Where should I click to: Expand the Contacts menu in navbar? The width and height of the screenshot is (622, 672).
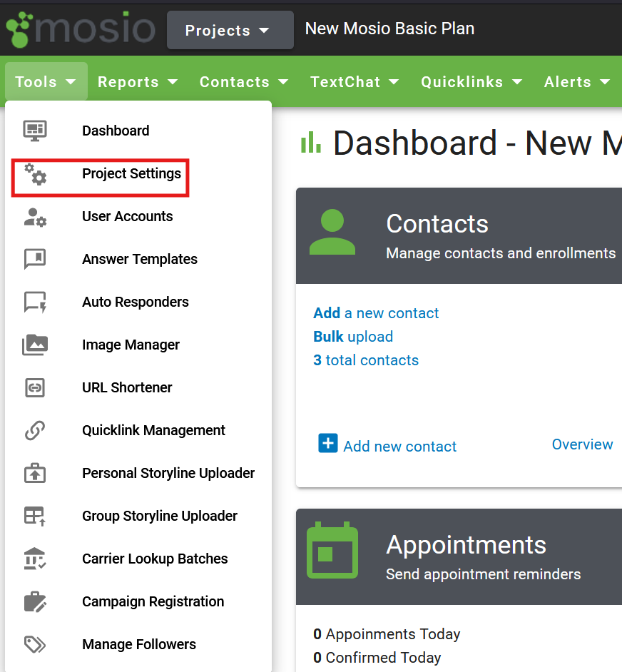243,81
